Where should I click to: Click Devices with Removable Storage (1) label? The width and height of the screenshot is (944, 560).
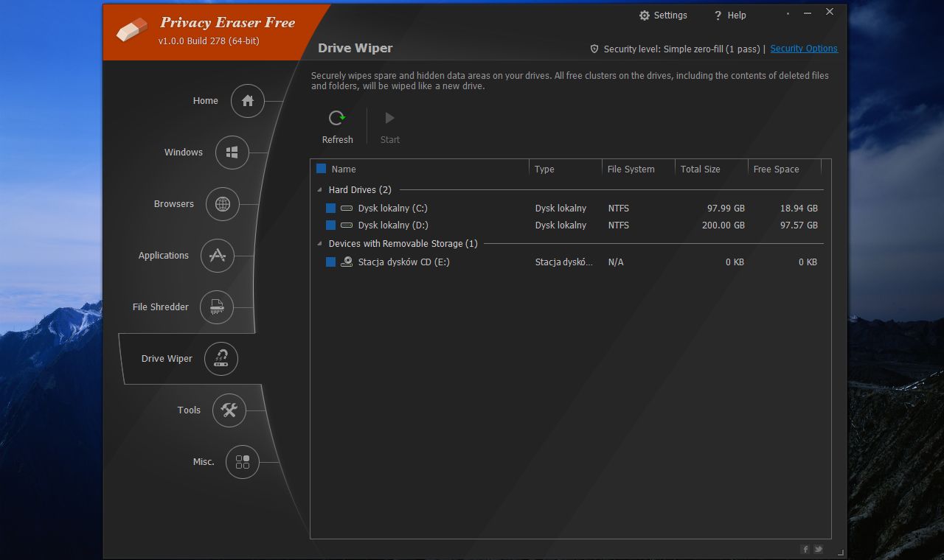coord(403,244)
